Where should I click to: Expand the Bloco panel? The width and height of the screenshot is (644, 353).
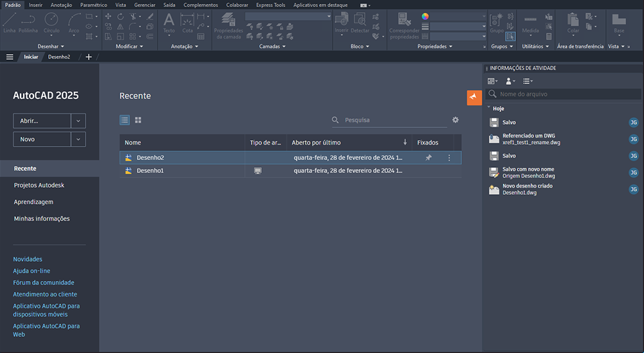[360, 46]
